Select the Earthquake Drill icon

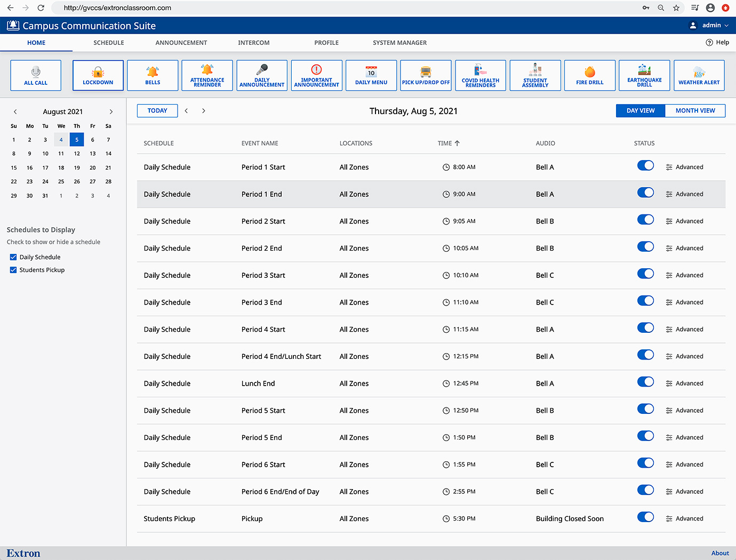(x=644, y=75)
